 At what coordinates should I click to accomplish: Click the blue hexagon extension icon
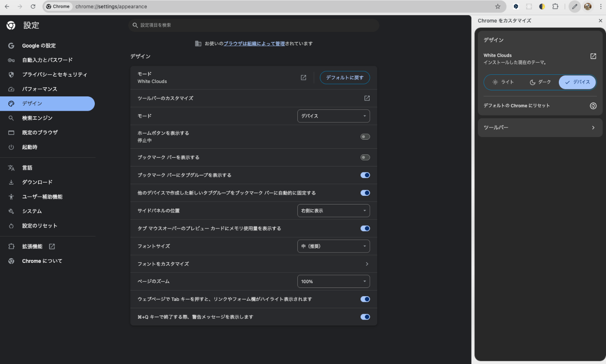click(x=516, y=6)
